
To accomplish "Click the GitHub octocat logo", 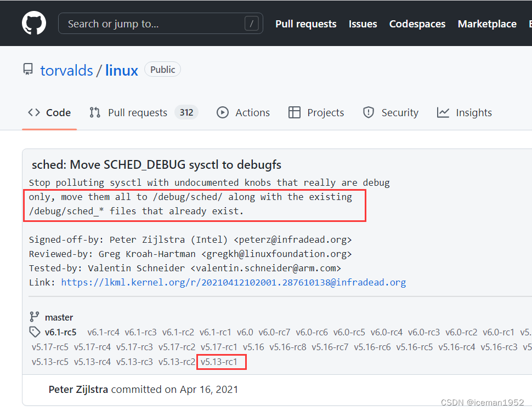I will click(x=34, y=23).
